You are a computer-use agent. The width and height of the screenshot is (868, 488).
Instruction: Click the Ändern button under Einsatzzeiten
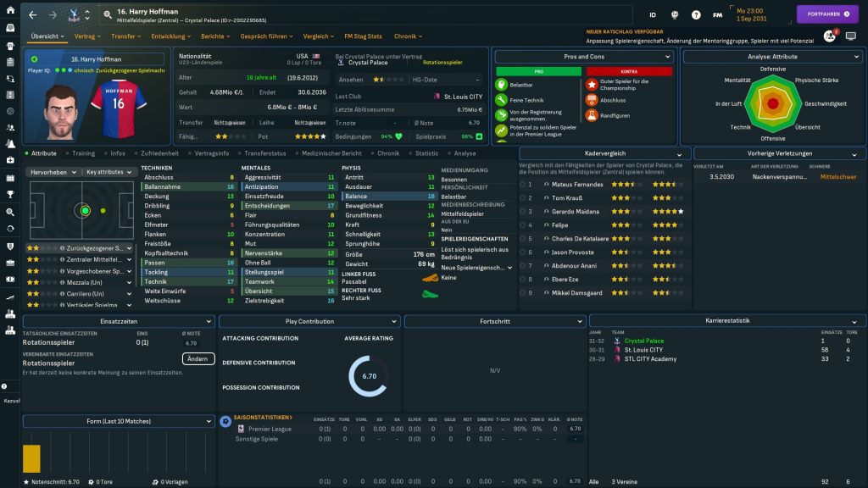point(197,358)
